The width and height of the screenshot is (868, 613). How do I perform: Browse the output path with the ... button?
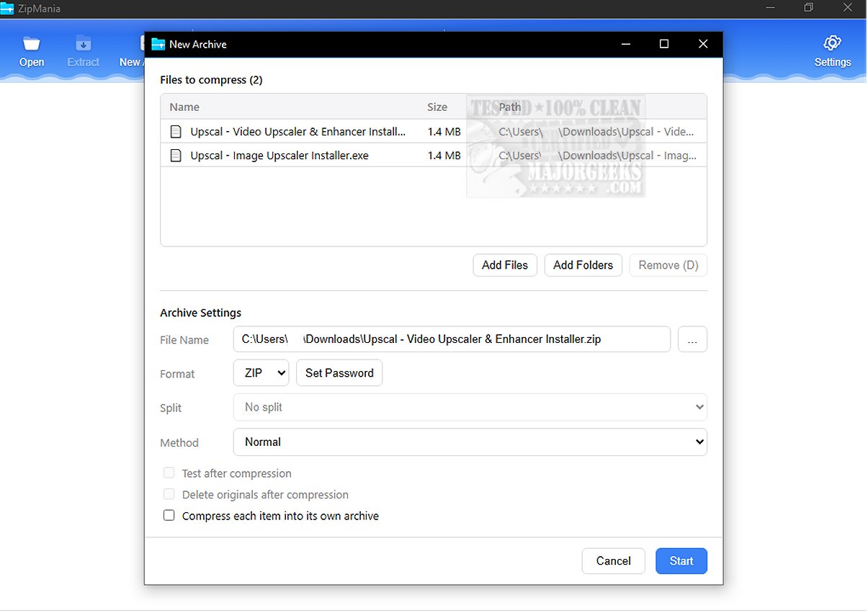[692, 339]
